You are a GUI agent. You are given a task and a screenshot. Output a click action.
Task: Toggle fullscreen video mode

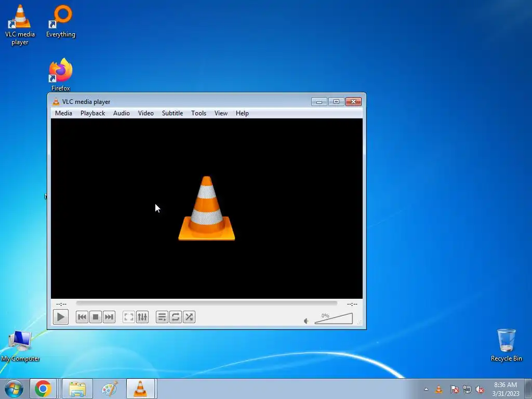[129, 317]
